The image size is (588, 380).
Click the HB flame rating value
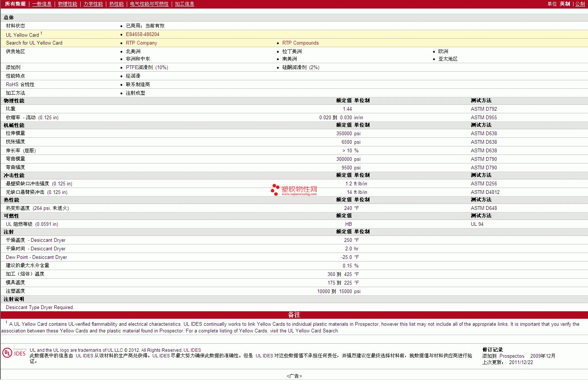pos(348,224)
